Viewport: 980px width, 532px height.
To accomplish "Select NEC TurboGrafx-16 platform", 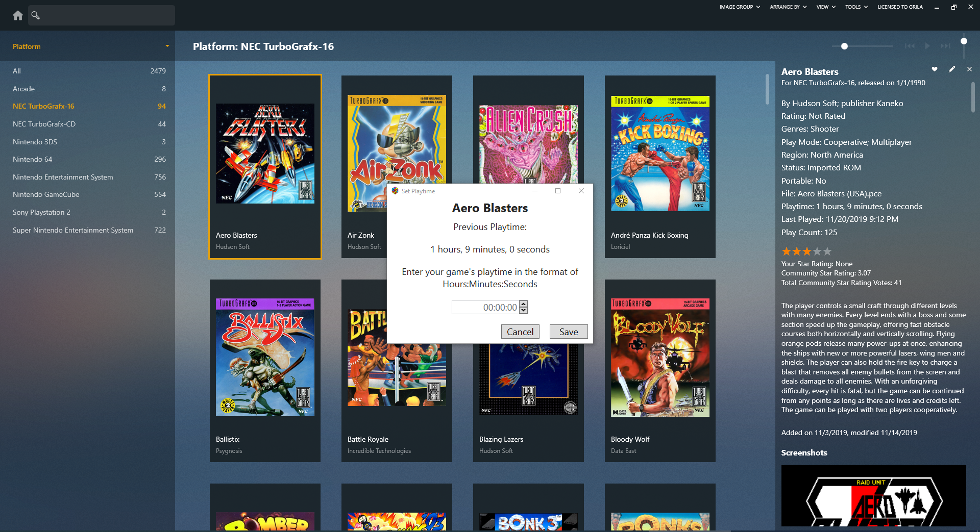I will pos(88,106).
